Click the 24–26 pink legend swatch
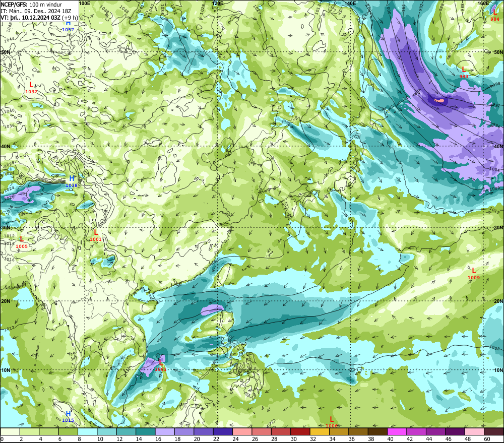The height and width of the screenshot is (443, 504). [x=242, y=431]
